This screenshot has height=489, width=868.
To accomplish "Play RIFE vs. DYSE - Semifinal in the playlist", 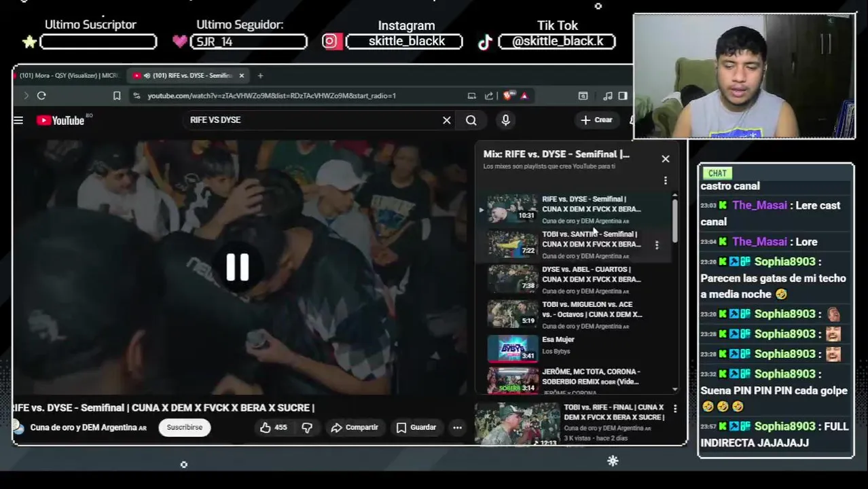I will pyautogui.click(x=574, y=209).
